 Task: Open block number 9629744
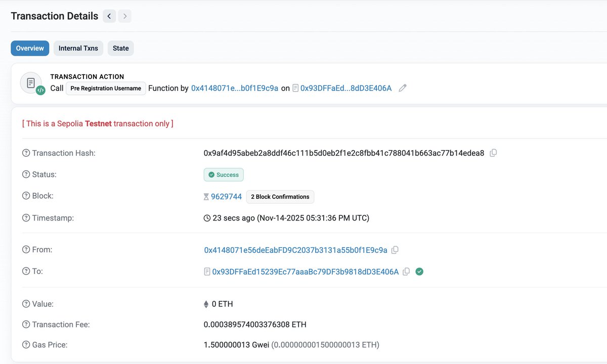[226, 197]
